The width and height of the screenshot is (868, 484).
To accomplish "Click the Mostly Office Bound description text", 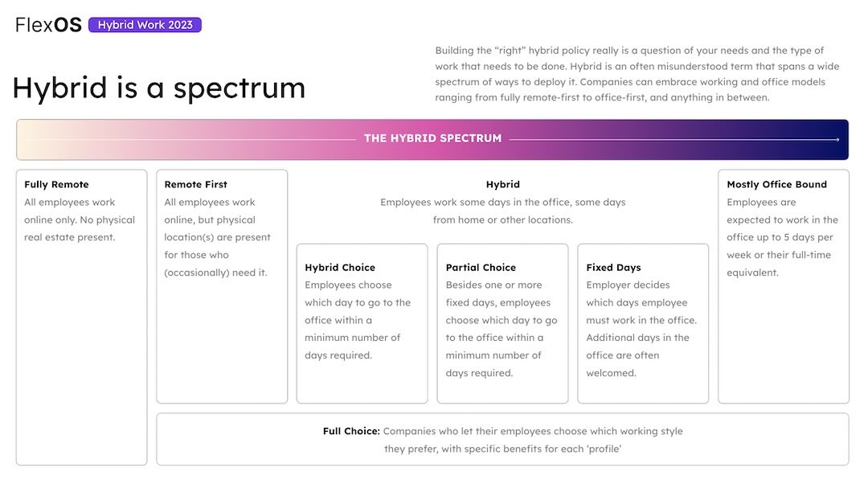I will point(782,237).
